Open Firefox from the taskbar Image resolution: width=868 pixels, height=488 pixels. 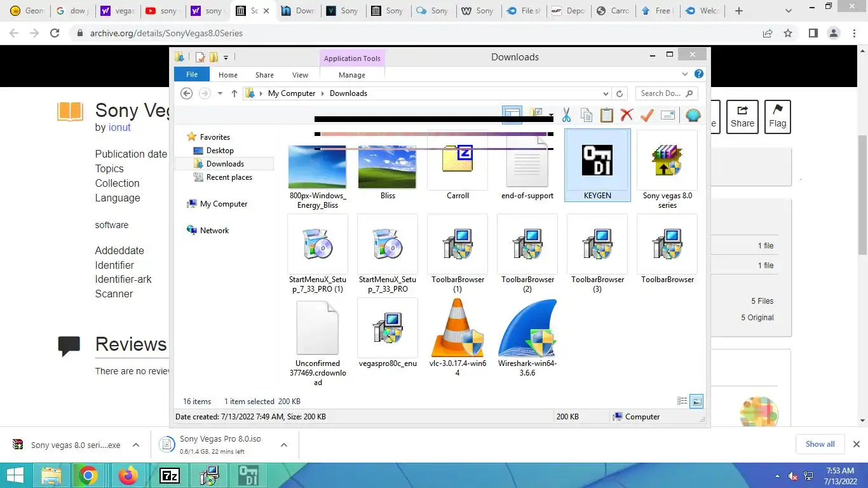click(x=128, y=475)
